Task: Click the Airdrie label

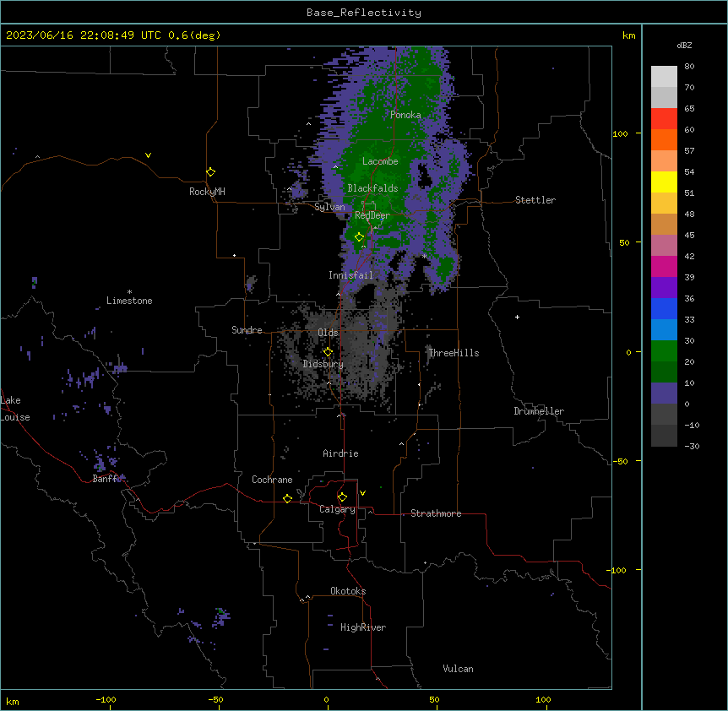Action: coord(341,453)
